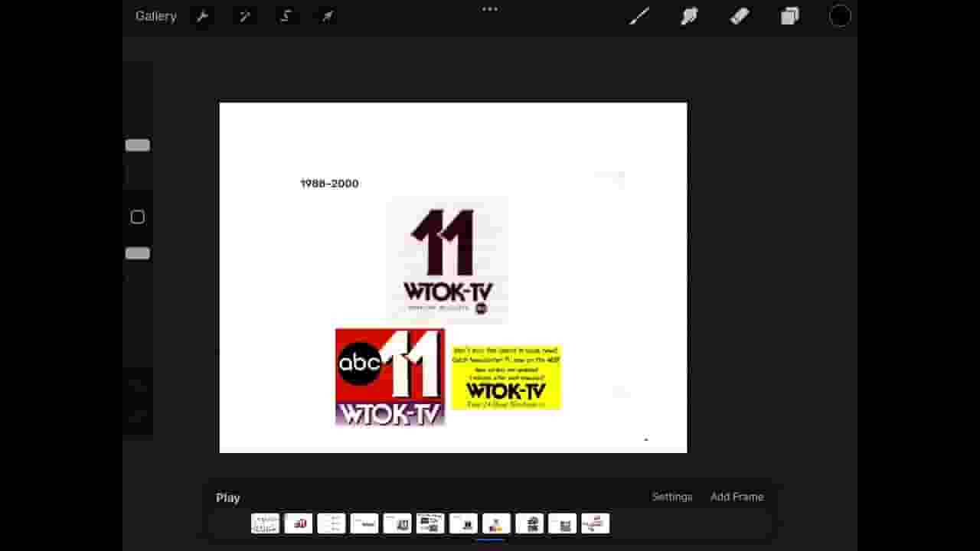Screen dimensions: 980x551
Task: Select the last frame thumbnail in the timeline
Action: click(595, 523)
